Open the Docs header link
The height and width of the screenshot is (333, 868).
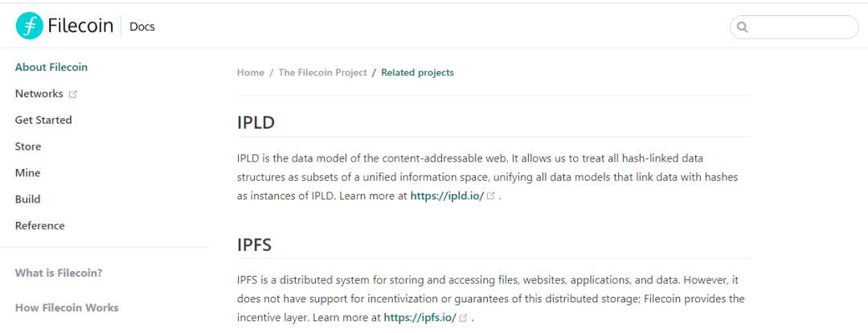(x=141, y=26)
